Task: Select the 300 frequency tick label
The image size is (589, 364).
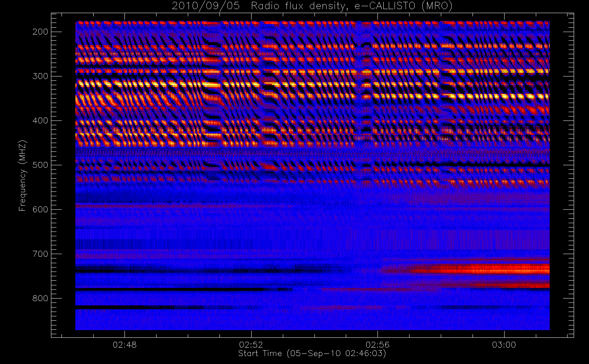Action: (x=40, y=76)
